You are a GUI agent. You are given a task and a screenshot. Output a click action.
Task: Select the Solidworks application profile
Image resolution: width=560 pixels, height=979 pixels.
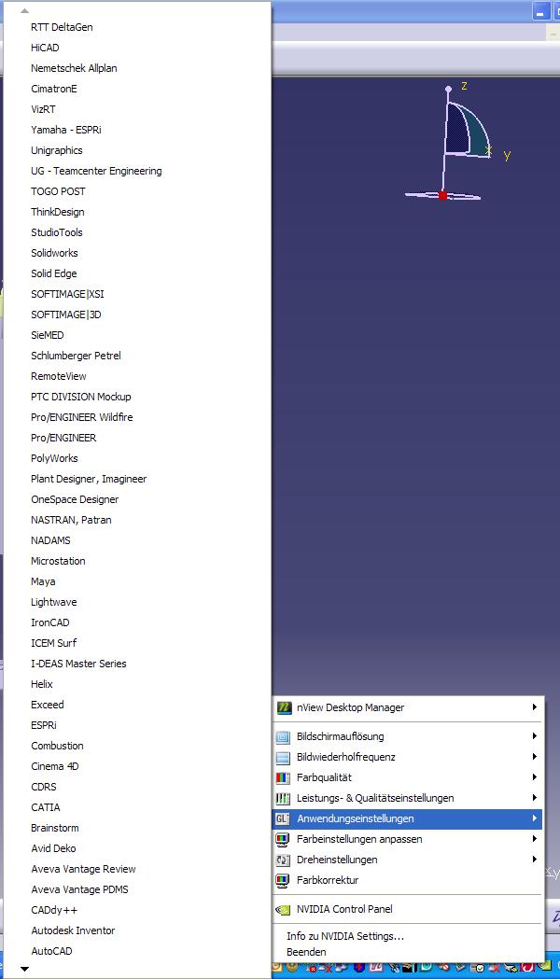click(54, 253)
